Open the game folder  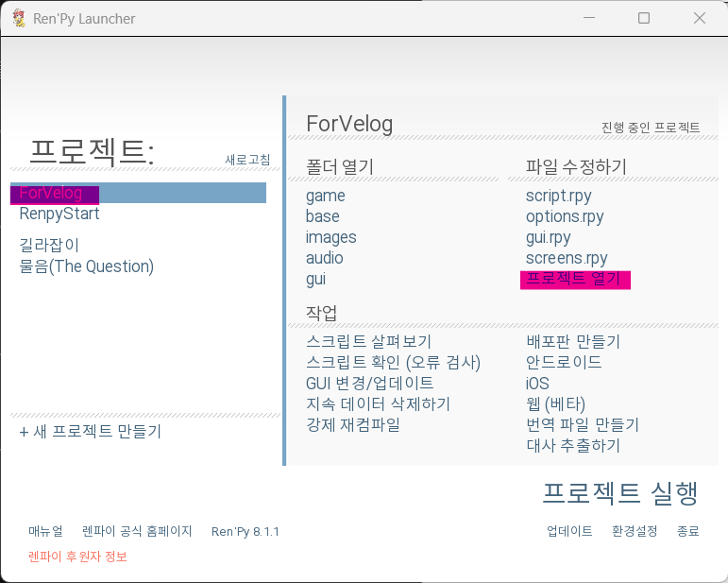pyautogui.click(x=325, y=196)
